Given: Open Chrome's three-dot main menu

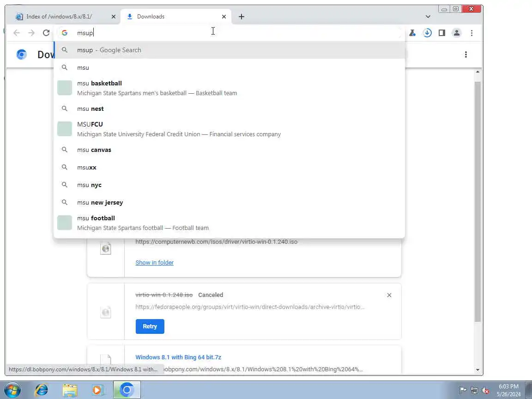Looking at the screenshot, I should point(472,33).
